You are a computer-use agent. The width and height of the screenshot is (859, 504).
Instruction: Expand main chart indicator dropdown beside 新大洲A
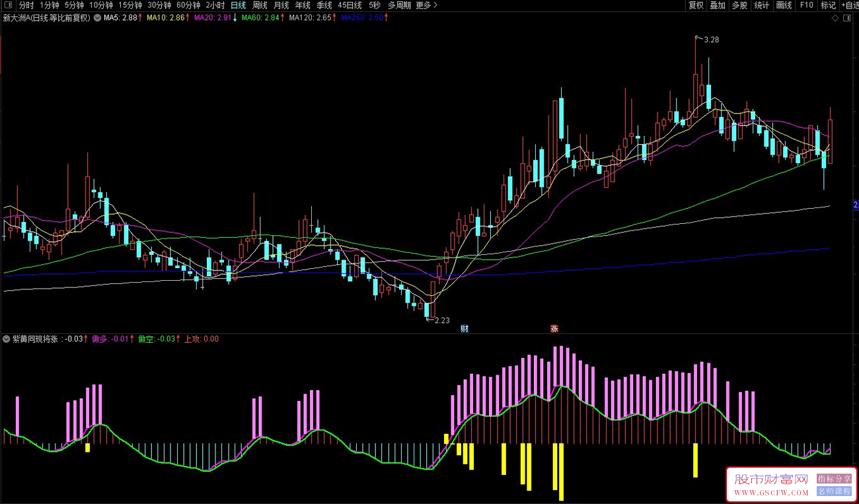(x=98, y=18)
